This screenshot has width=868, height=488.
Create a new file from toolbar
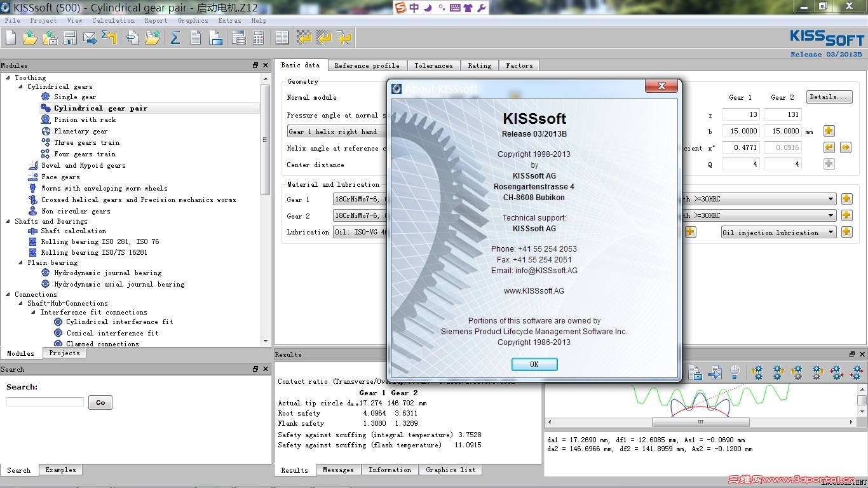coord(11,38)
